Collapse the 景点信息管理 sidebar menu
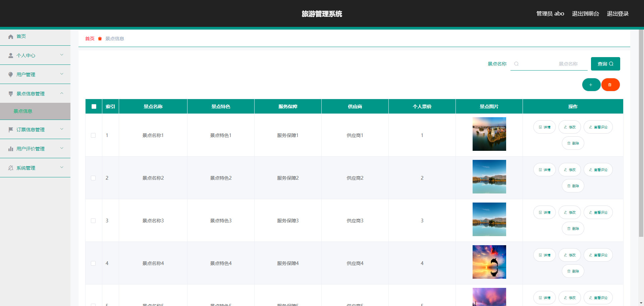644x306 pixels. [x=35, y=94]
